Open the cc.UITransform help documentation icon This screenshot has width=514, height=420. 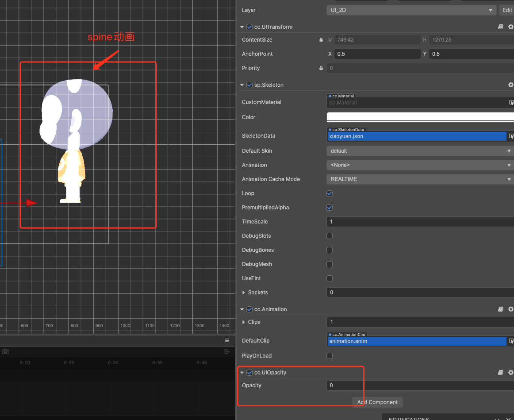tap(501, 27)
